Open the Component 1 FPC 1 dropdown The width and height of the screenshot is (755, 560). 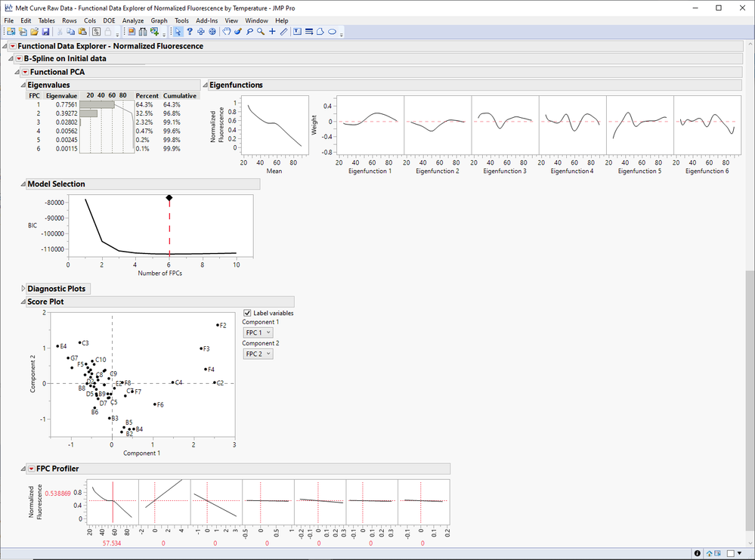(x=257, y=333)
